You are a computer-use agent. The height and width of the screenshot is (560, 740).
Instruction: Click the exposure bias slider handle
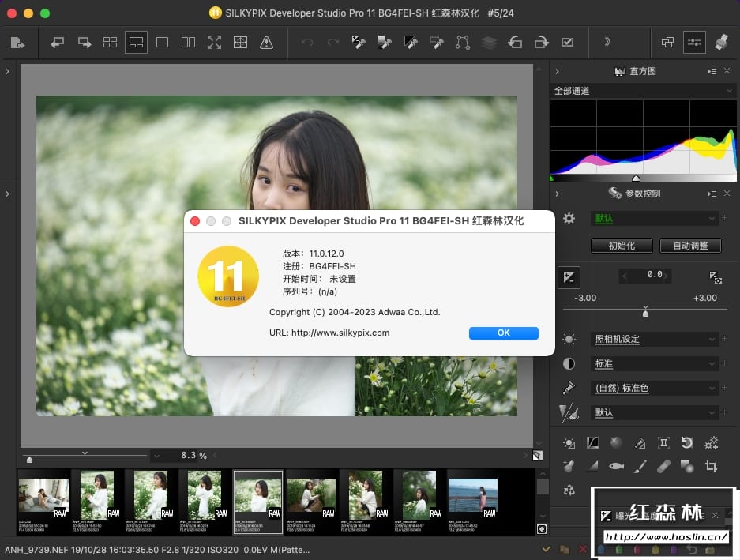[646, 313]
